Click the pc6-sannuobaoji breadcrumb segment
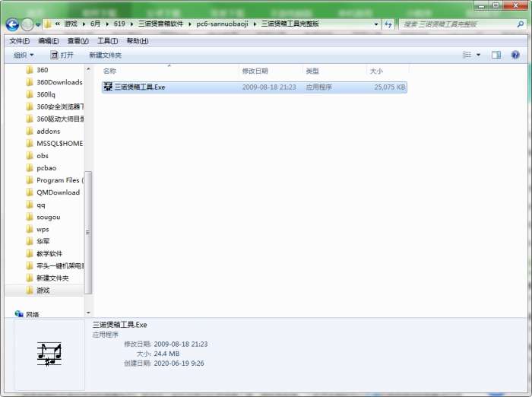 [222, 24]
